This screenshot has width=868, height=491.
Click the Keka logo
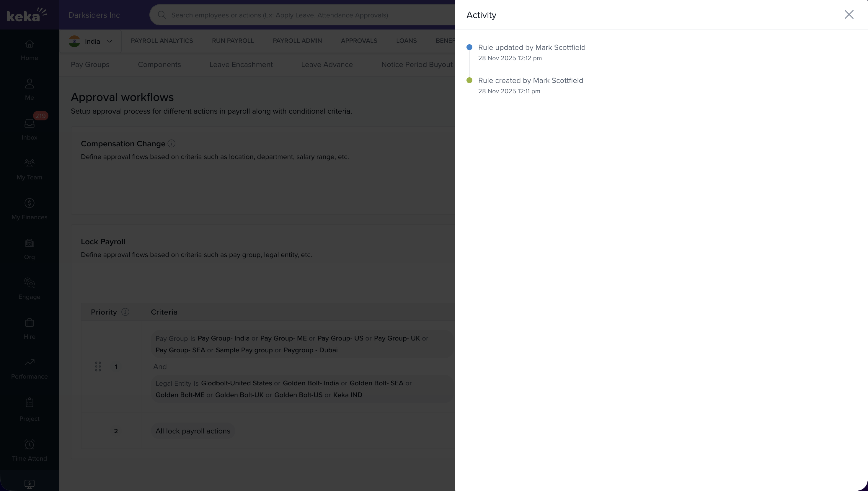(x=27, y=15)
